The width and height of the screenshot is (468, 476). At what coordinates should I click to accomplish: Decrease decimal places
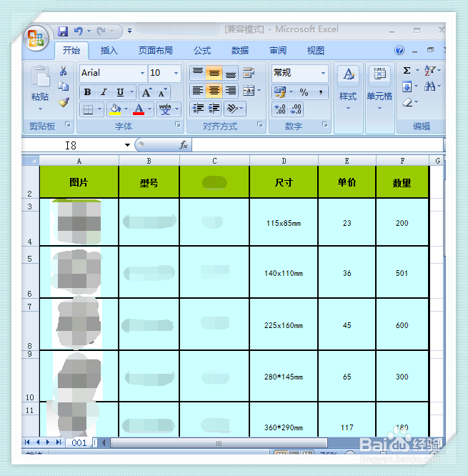click(x=295, y=109)
